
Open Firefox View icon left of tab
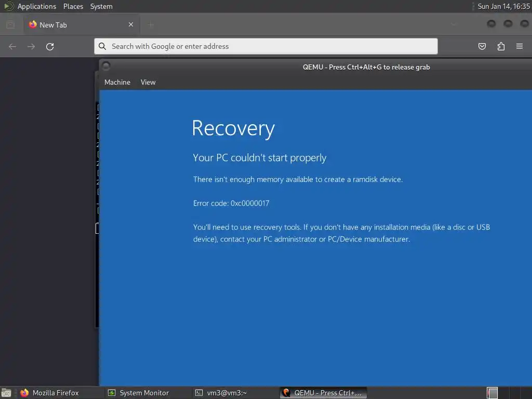[x=10, y=25]
